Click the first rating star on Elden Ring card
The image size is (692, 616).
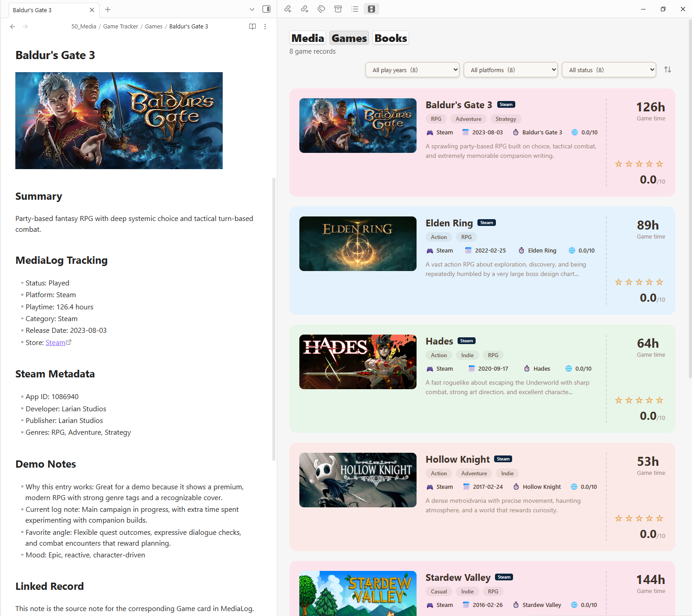coord(619,282)
